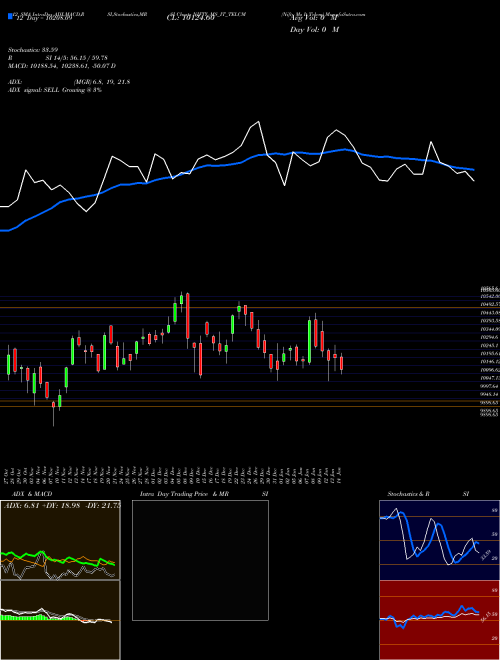Click the 'ADX signal: SELL Growing' text
The image size is (500, 660).
[x=55, y=90]
